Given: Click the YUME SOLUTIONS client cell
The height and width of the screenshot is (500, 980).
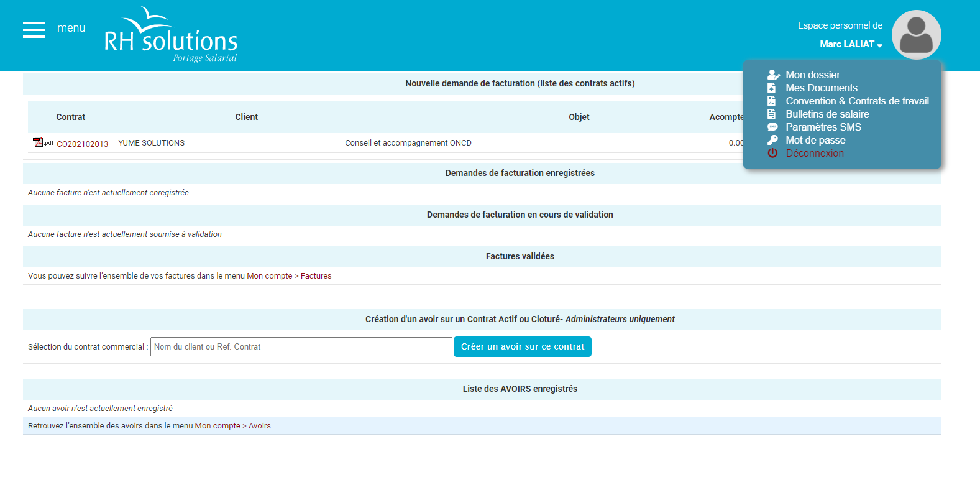Looking at the screenshot, I should [152, 143].
